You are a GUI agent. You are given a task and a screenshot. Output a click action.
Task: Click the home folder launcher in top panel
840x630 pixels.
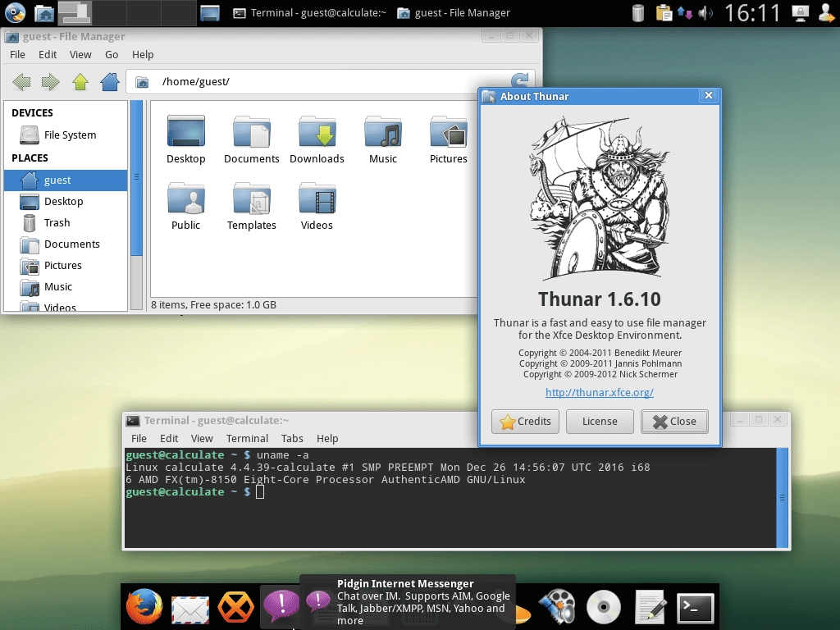coord(44,13)
